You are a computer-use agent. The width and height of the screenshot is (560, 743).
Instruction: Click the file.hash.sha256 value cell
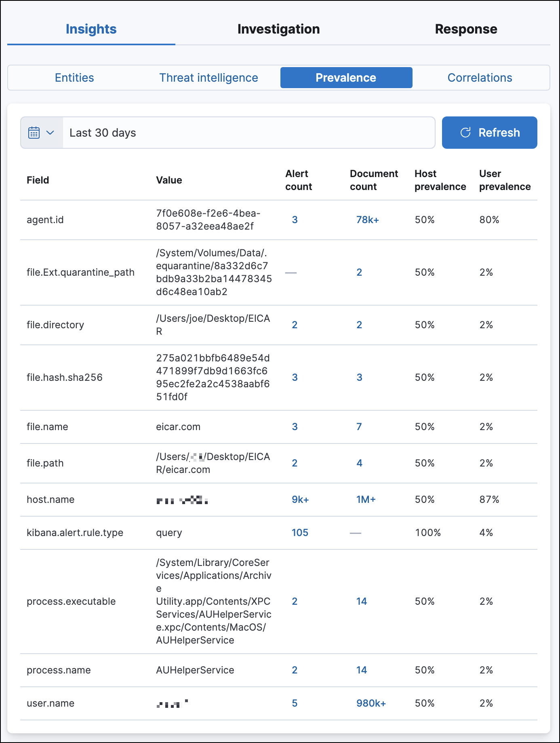(x=213, y=378)
